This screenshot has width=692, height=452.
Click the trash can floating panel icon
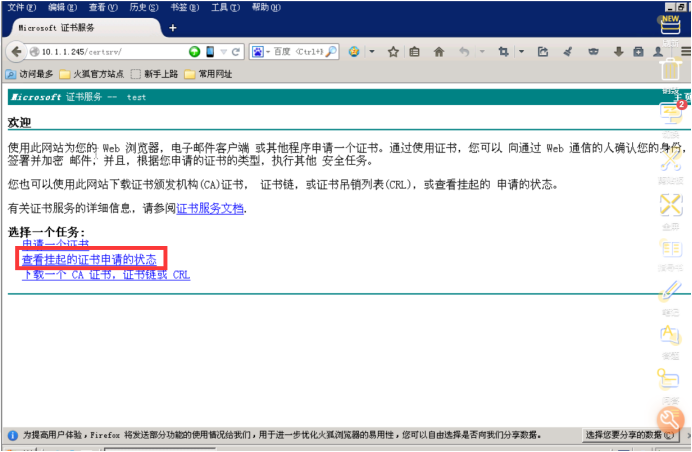coord(670,69)
